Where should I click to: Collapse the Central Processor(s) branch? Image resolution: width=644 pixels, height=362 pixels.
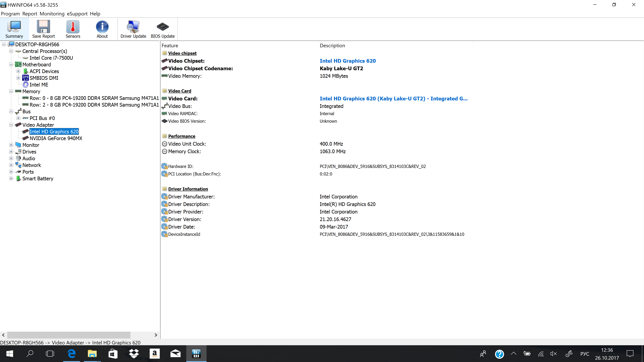11,51
